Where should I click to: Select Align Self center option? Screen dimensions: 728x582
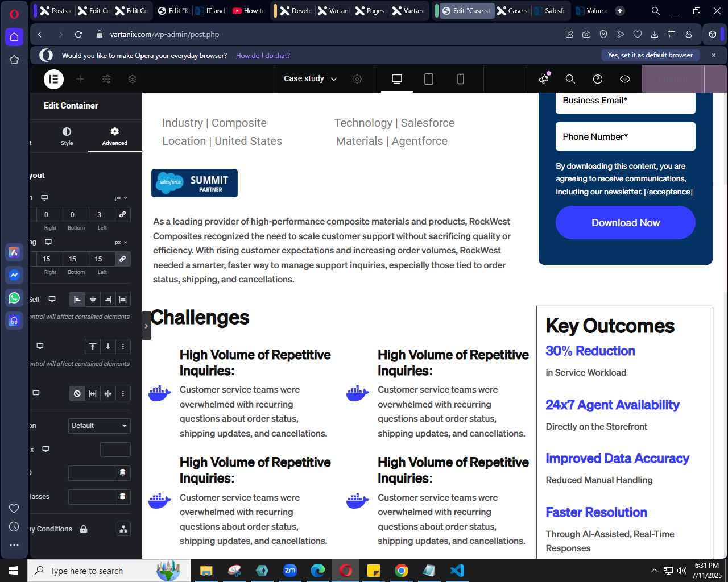[x=93, y=300]
